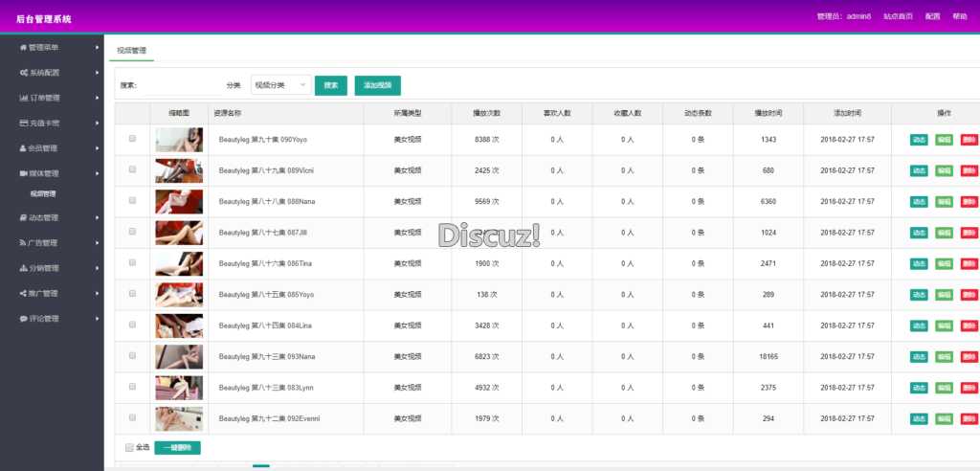
Task: Expand the 管理菜单 arrow
Action: [x=97, y=48]
